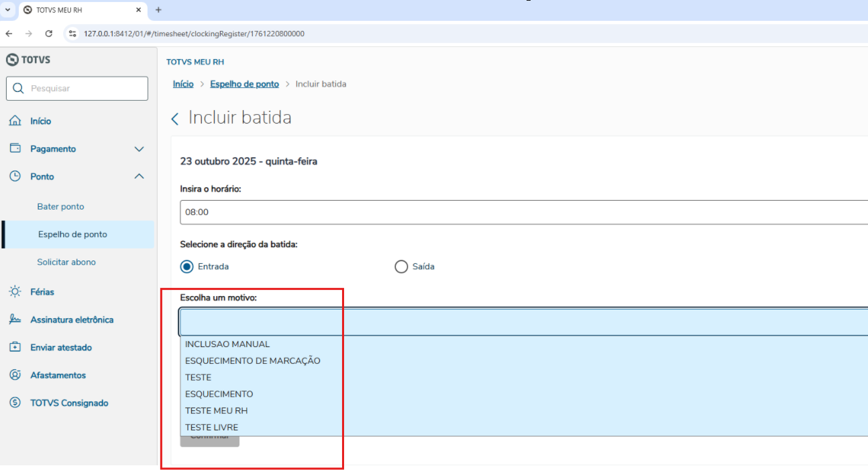Click the Assinatura eletrônica signature icon
The width and height of the screenshot is (868, 470).
click(x=15, y=320)
